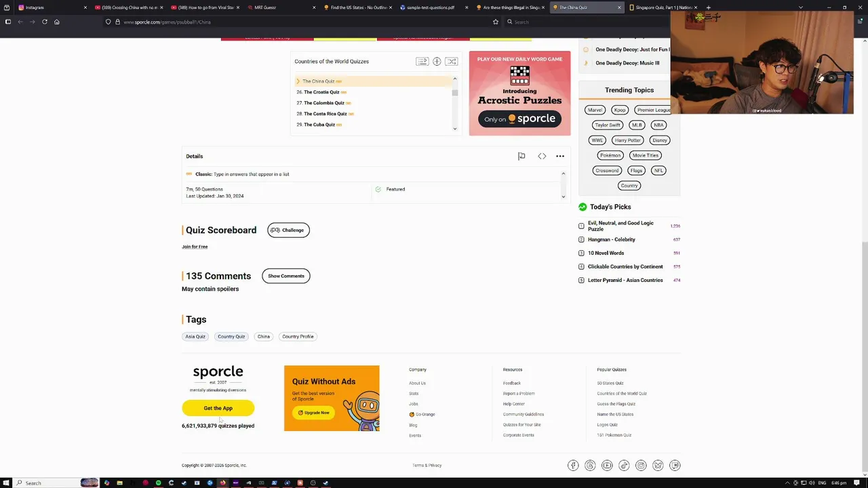Open the three-dot more options menu

click(x=560, y=157)
